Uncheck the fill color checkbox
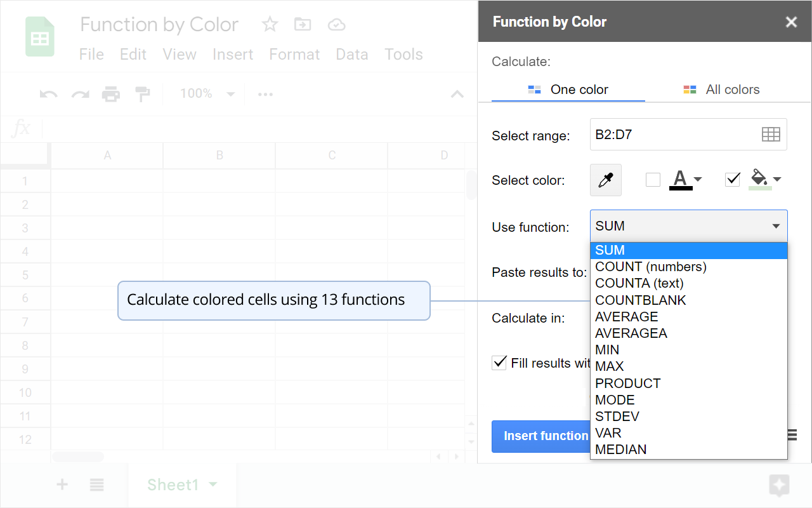This screenshot has width=812, height=508. (733, 180)
